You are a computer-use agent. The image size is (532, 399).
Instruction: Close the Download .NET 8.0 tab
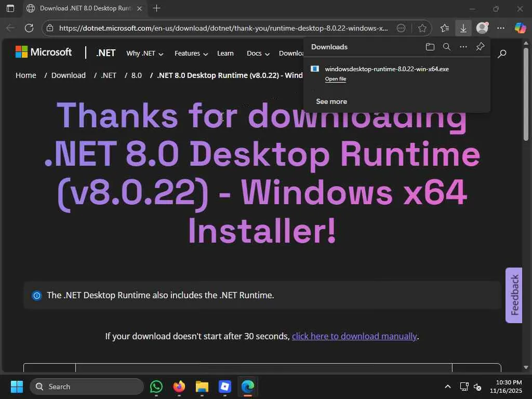pos(139,8)
